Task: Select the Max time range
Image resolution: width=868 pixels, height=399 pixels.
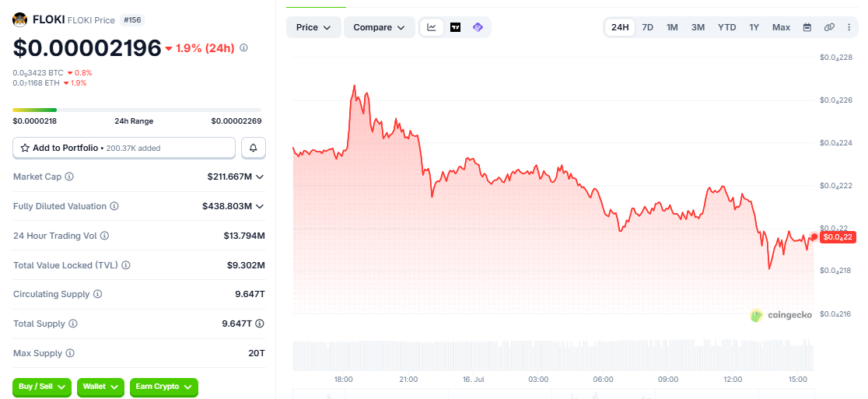Action: pos(781,27)
